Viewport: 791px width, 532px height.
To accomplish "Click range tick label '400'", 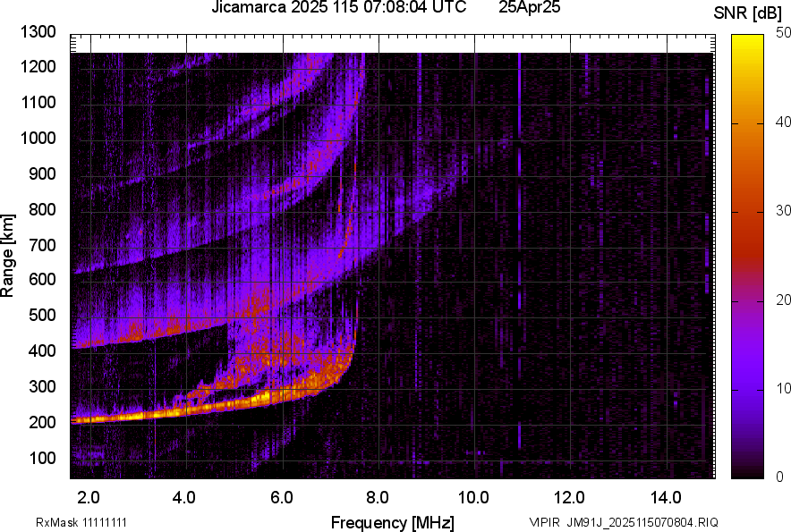I will click(x=42, y=351).
